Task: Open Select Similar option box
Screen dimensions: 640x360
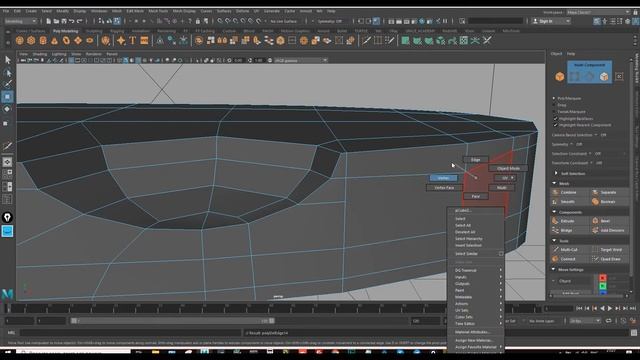Action: pyautogui.click(x=501, y=254)
